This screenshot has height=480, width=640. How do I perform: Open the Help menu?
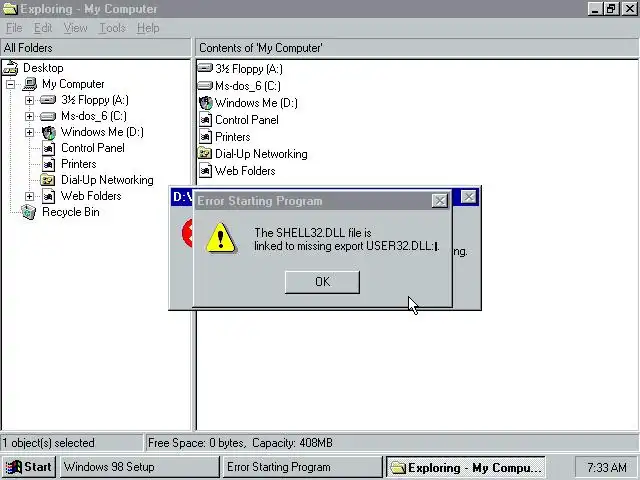[x=148, y=28]
